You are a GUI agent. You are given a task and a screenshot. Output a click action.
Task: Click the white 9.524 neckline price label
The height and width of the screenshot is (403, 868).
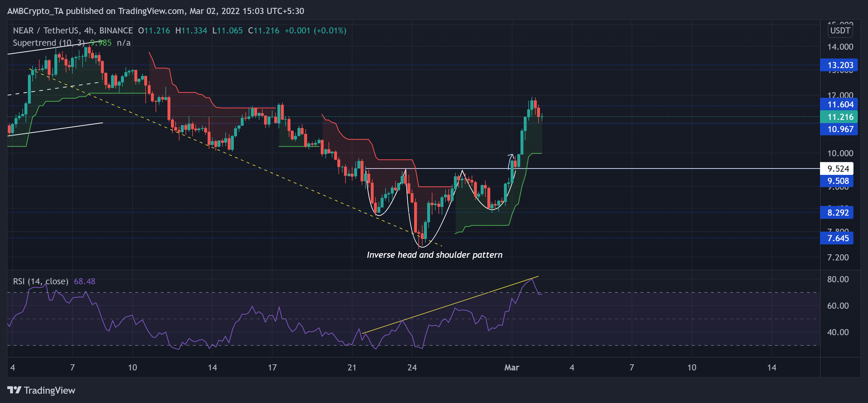pyautogui.click(x=836, y=168)
